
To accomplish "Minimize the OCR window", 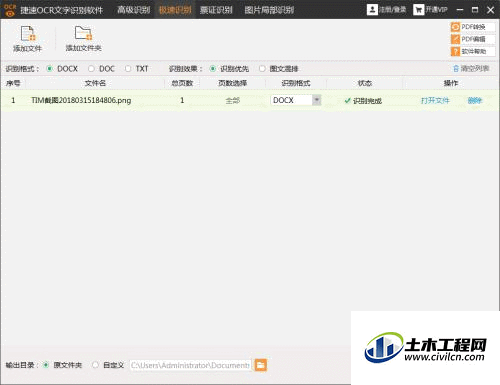I will [460, 10].
